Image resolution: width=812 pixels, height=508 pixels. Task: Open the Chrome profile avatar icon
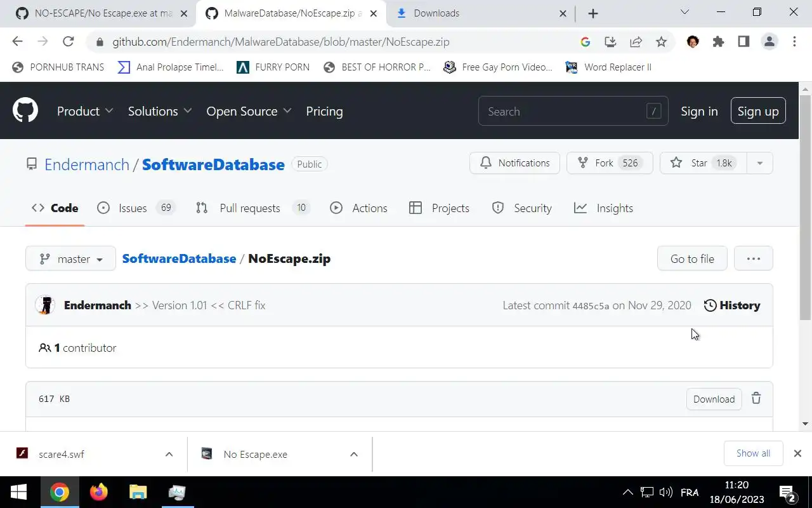click(x=769, y=41)
